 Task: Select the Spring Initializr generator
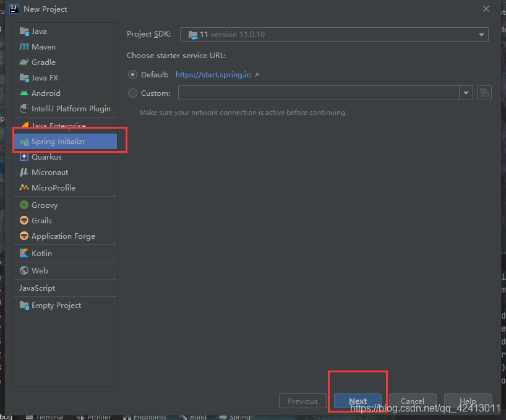(65, 142)
